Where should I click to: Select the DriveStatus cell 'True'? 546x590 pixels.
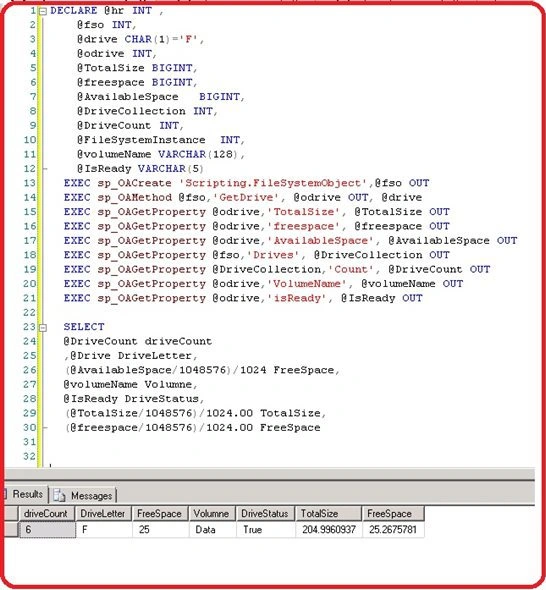[x=266, y=530]
